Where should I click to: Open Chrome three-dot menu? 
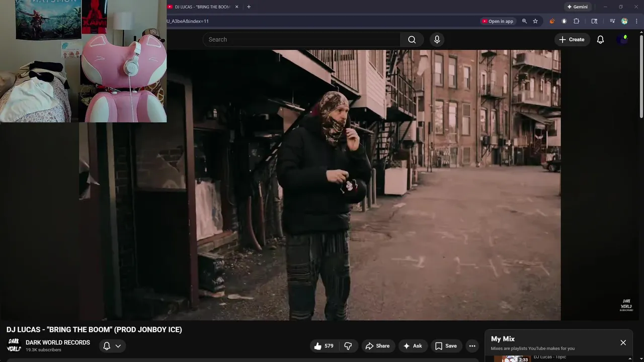(x=636, y=21)
